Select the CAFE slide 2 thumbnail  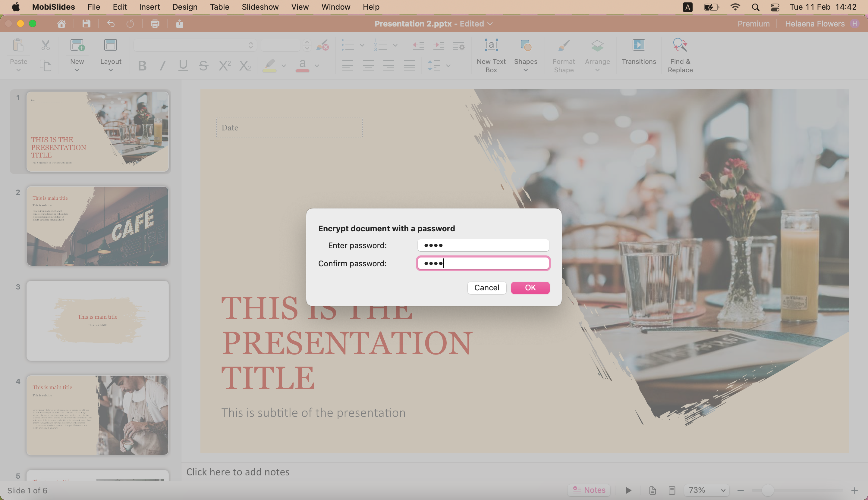(98, 226)
